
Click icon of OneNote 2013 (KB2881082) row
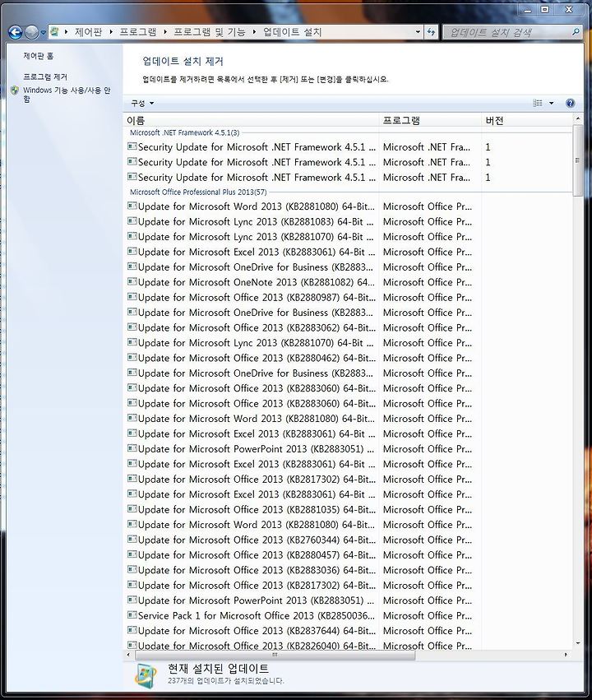(132, 281)
